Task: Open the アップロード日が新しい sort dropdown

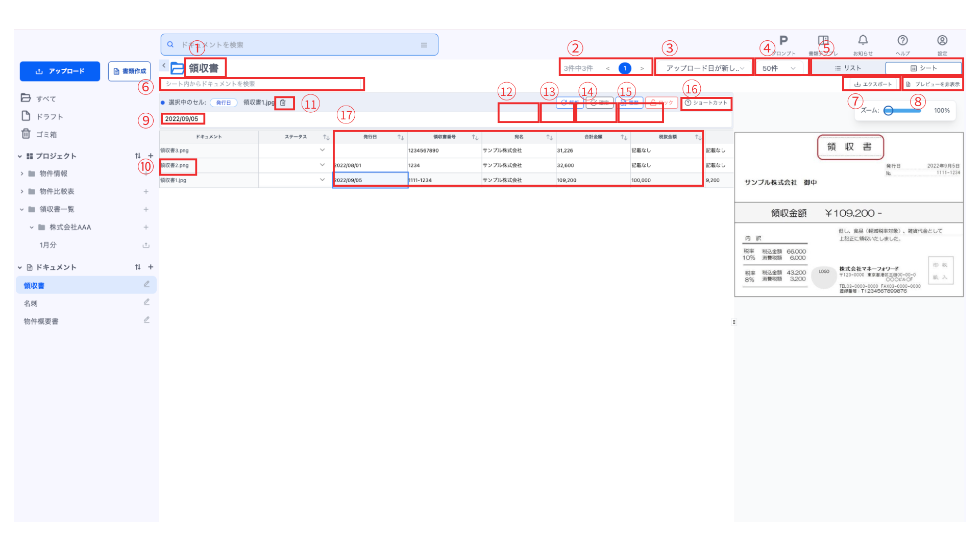Action: [704, 68]
